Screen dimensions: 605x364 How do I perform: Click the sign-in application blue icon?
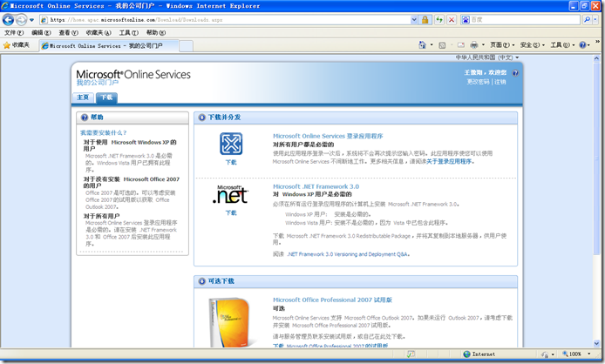[x=231, y=144]
